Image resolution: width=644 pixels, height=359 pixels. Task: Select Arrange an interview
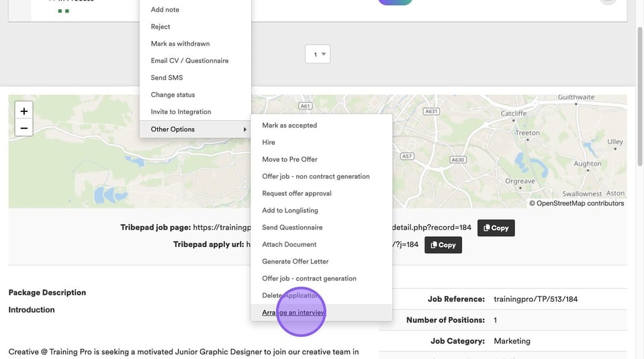tap(293, 313)
